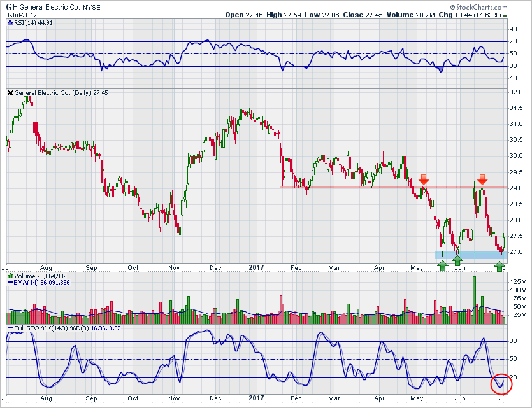Click the Apr label under stochastic panel

(379, 398)
